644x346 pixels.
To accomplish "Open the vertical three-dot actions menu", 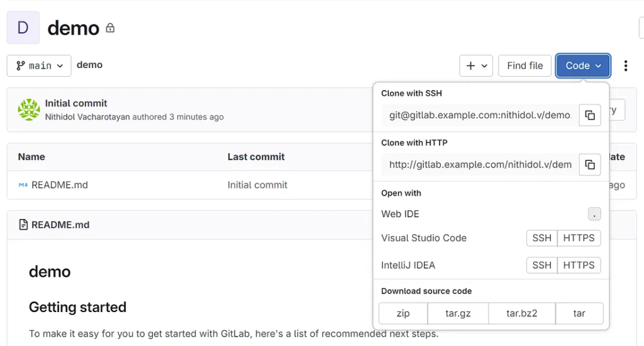I will 625,66.
